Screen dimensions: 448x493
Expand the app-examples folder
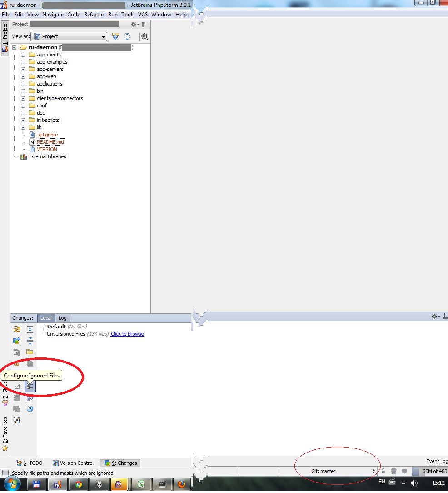(23, 62)
